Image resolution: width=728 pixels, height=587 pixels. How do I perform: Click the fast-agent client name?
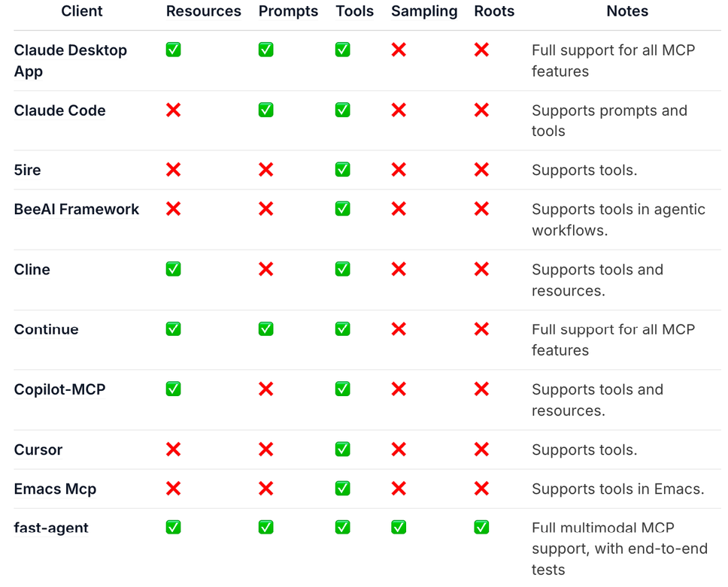tap(51, 528)
